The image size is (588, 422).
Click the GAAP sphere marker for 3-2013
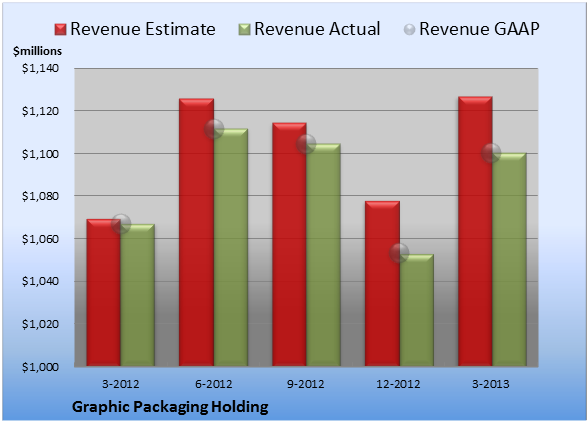[491, 153]
